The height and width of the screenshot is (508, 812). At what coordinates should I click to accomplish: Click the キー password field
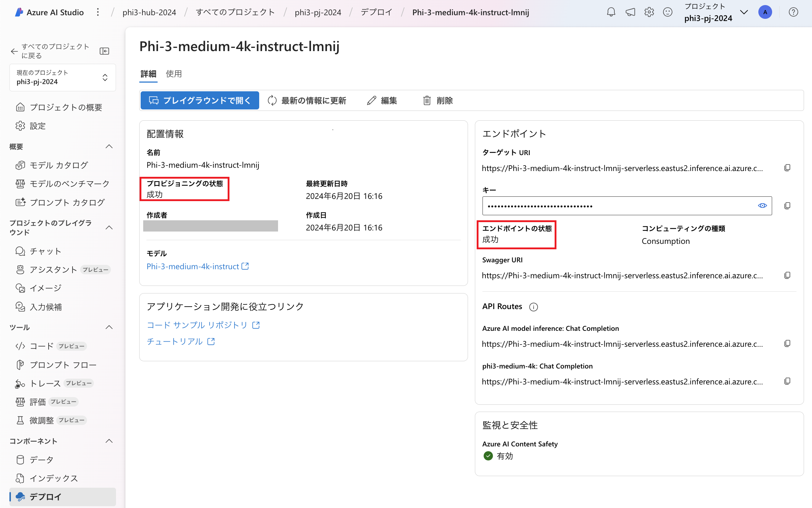[627, 206]
